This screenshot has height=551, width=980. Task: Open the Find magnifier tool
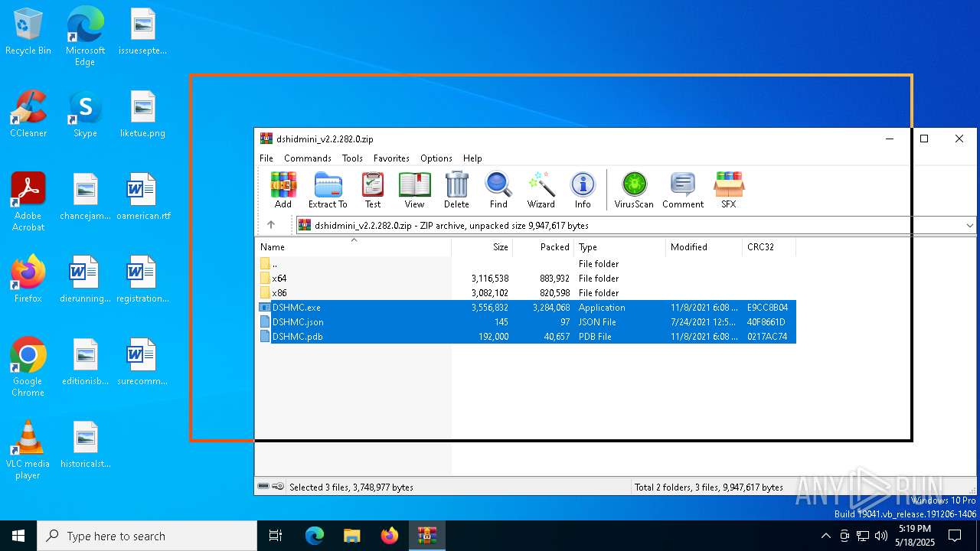pos(498,190)
